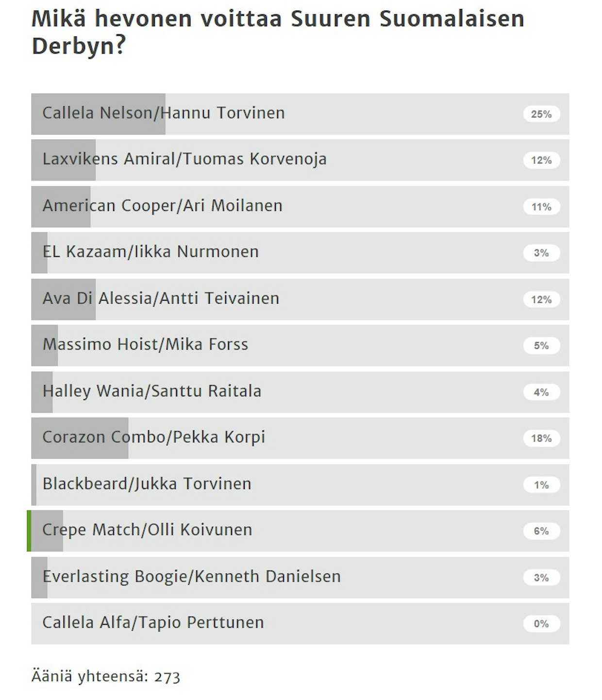Viewport: 602px width, 700px height.
Task: Click the 18% result badge
Action: click(541, 438)
